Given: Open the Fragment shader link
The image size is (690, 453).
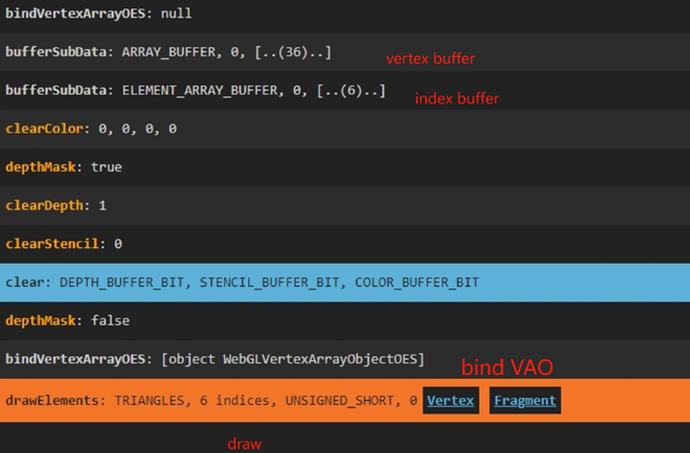Looking at the screenshot, I should 524,401.
